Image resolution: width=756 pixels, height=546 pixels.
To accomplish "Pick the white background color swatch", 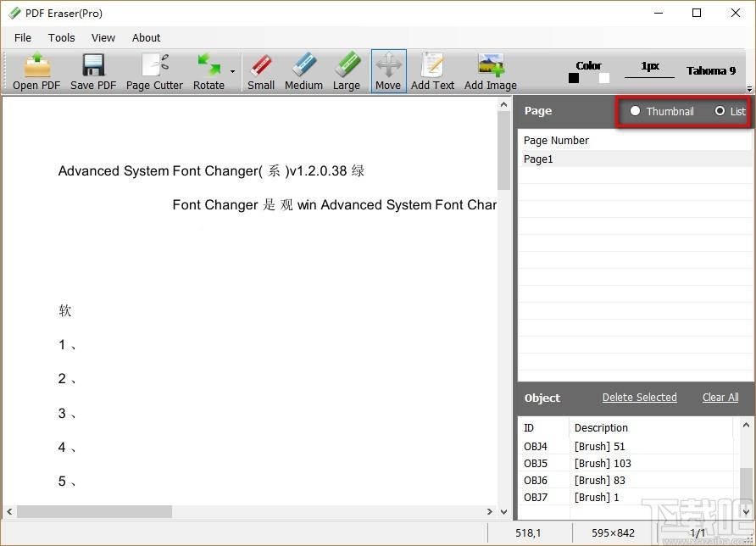I will point(604,78).
